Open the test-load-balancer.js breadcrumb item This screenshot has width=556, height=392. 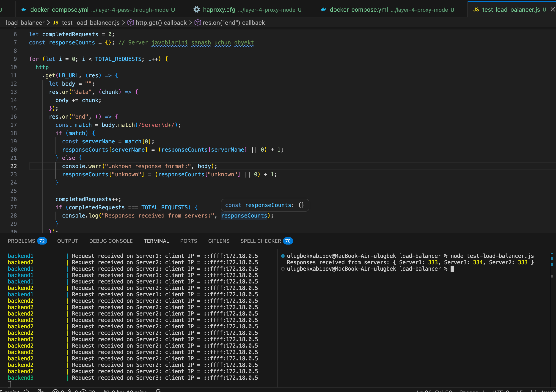[x=91, y=23]
